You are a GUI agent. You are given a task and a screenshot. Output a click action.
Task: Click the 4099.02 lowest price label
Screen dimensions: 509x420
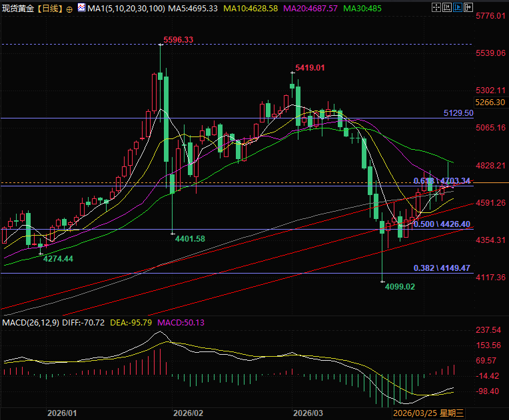[400, 287]
